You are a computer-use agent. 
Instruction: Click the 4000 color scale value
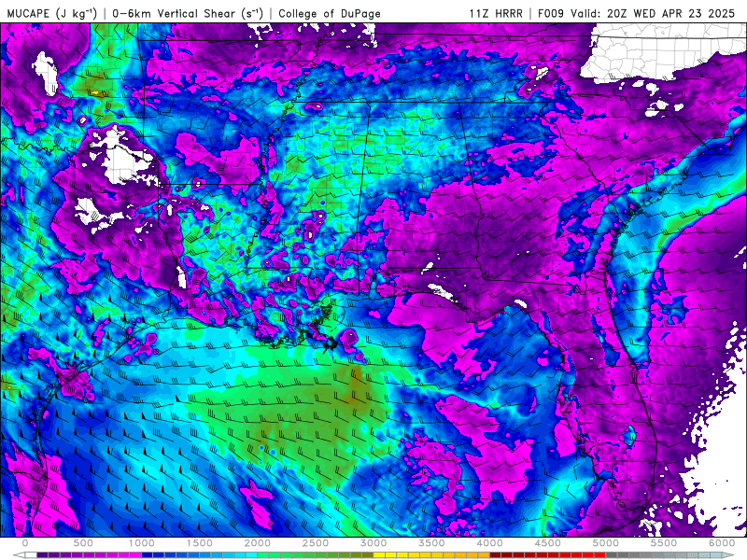pos(489,543)
